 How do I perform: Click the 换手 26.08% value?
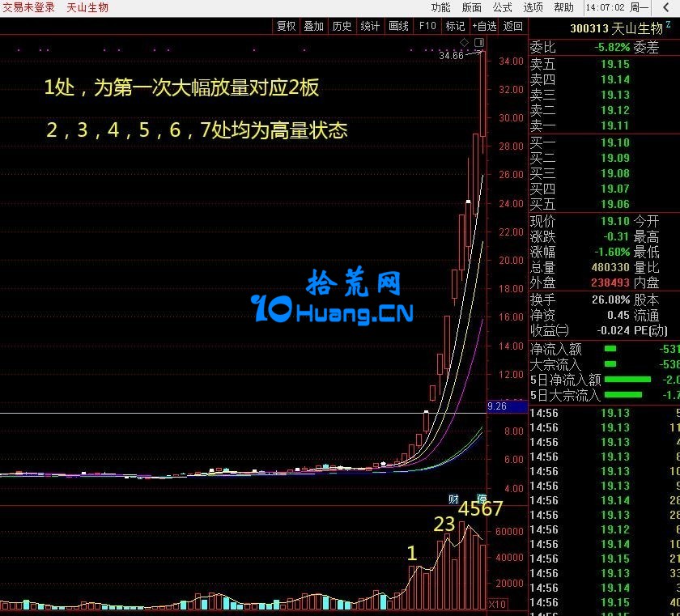pyautogui.click(x=611, y=300)
